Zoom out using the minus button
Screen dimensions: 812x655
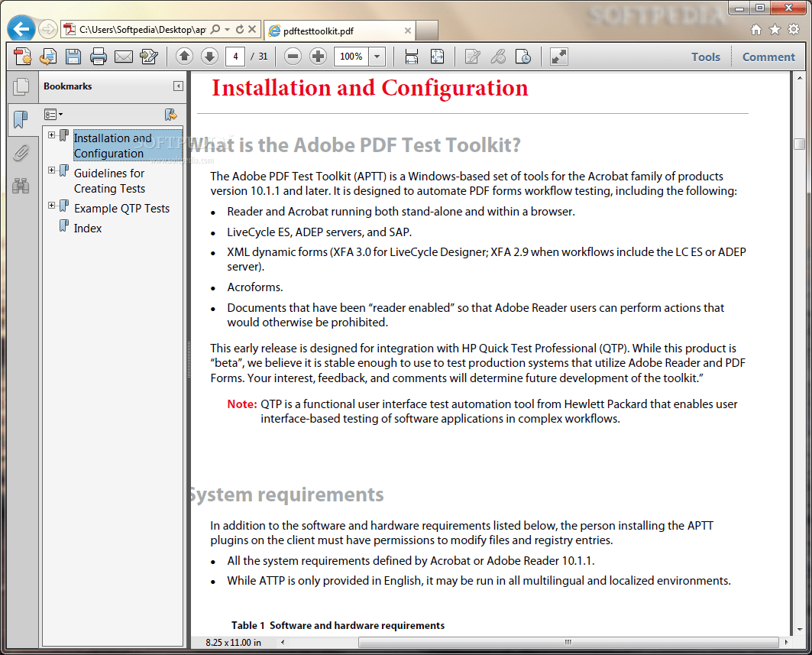click(x=293, y=56)
